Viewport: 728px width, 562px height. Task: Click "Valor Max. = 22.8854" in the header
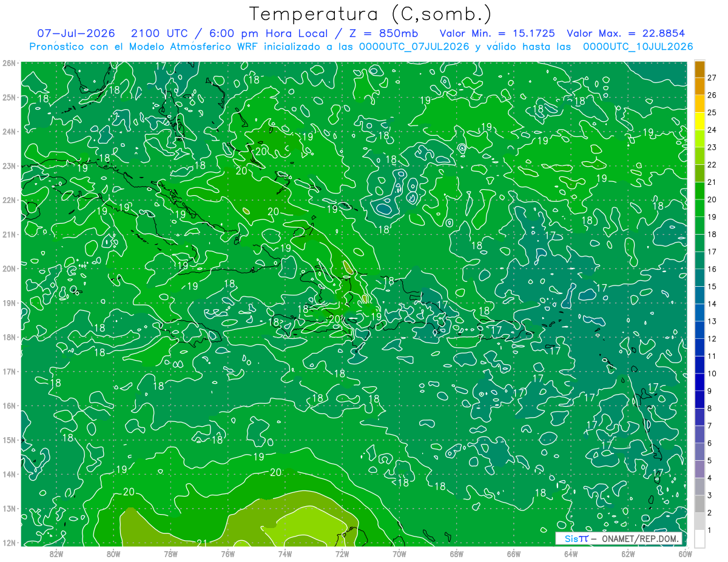pos(627,33)
